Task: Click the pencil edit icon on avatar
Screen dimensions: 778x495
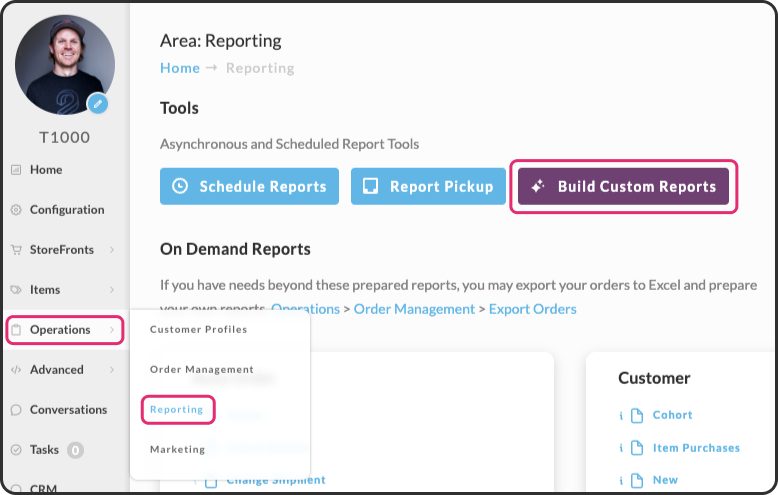Action: tap(98, 104)
